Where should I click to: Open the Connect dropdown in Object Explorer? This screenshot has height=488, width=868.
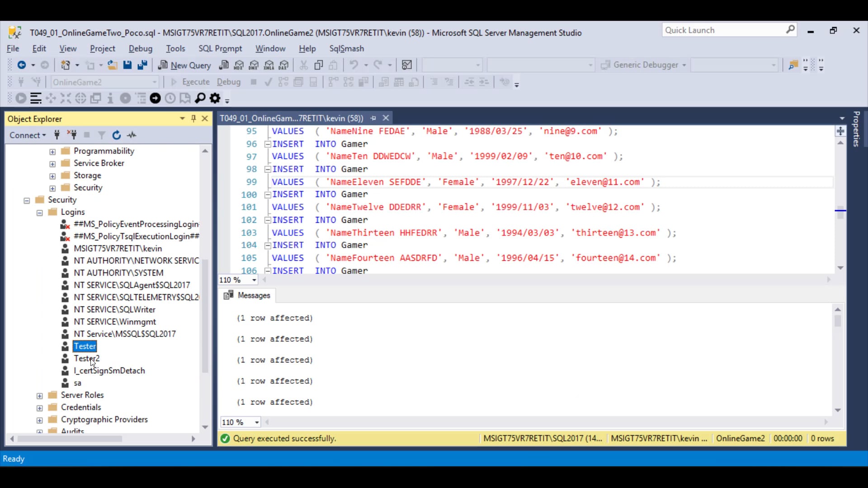[x=28, y=135]
